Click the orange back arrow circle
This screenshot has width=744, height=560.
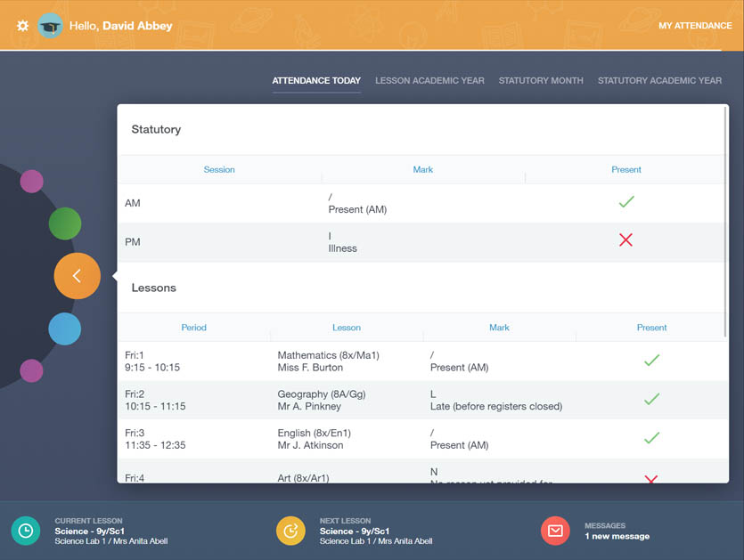click(77, 275)
